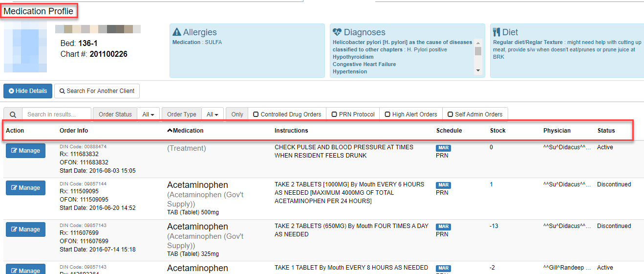Tick the Self Admin Orders checkbox
This screenshot has width=644, height=274.
pyautogui.click(x=450, y=114)
